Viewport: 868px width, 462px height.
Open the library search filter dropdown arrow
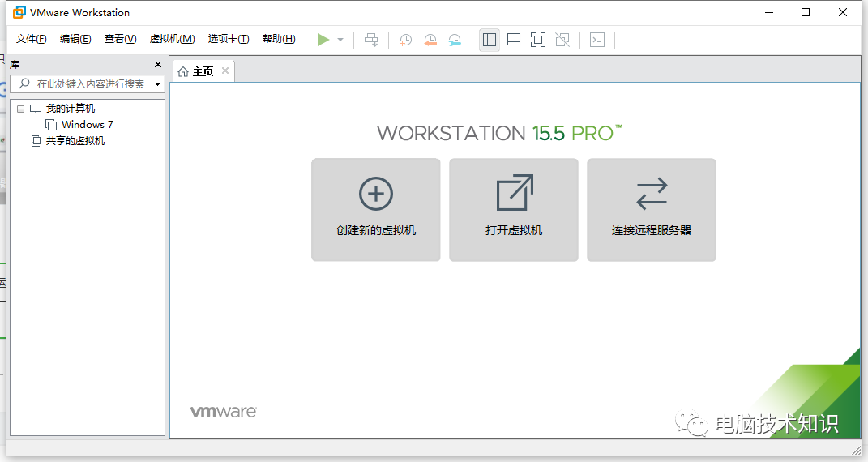coord(158,84)
